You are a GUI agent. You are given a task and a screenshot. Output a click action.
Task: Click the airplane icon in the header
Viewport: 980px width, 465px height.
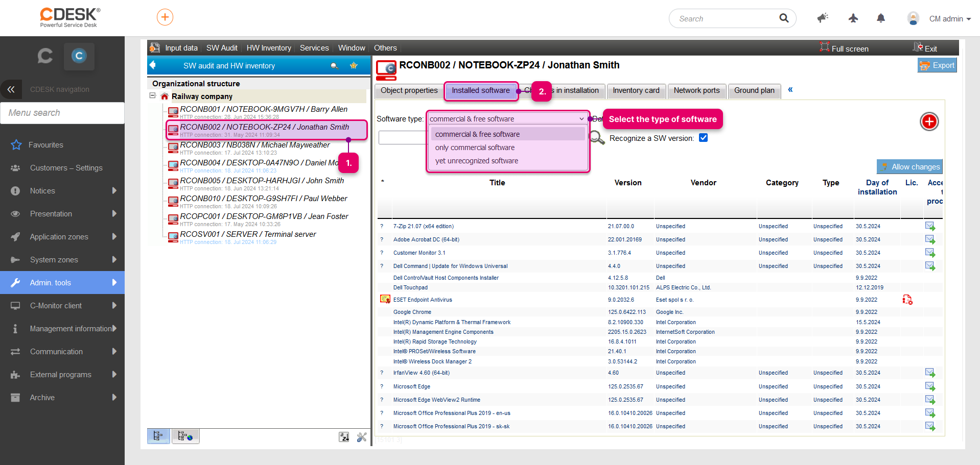coord(853,18)
